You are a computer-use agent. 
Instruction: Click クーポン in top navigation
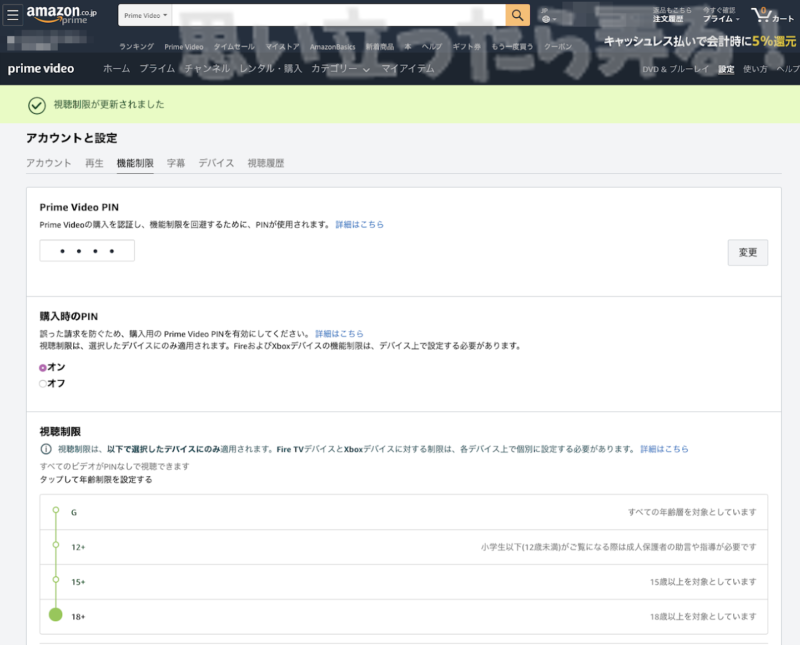point(558,46)
